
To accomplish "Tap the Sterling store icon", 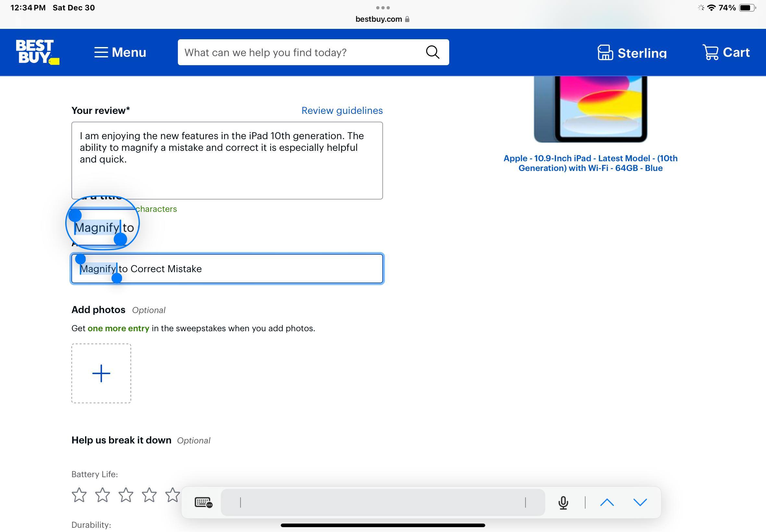I will (605, 53).
